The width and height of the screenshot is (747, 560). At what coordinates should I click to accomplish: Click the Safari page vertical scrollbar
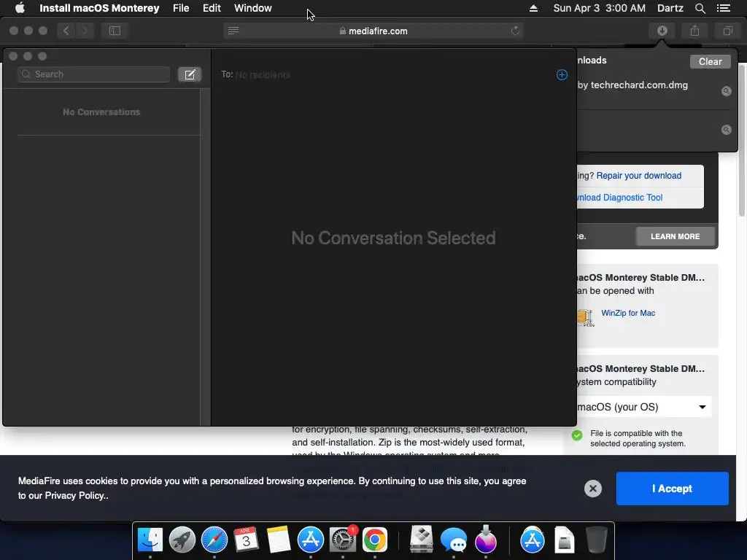742,140
